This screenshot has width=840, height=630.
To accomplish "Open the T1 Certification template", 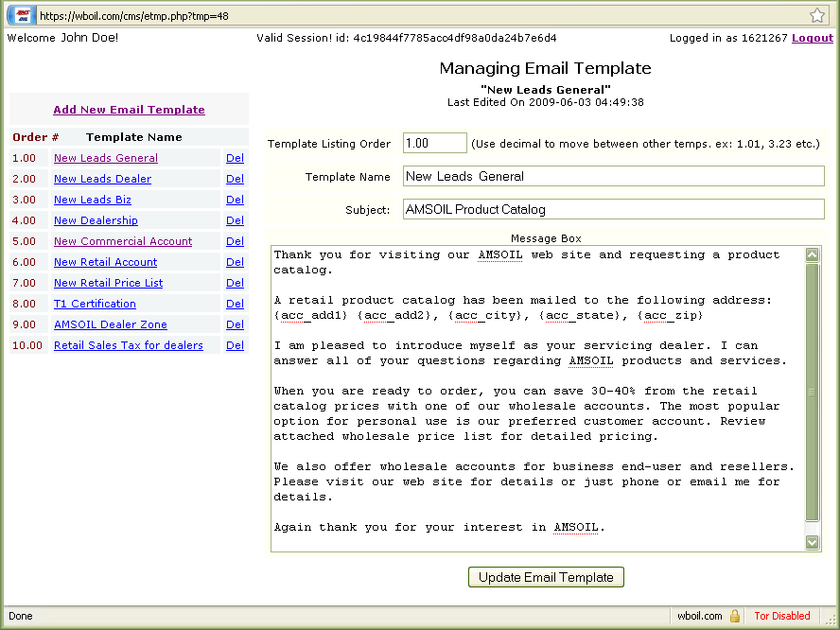I will 95,305.
